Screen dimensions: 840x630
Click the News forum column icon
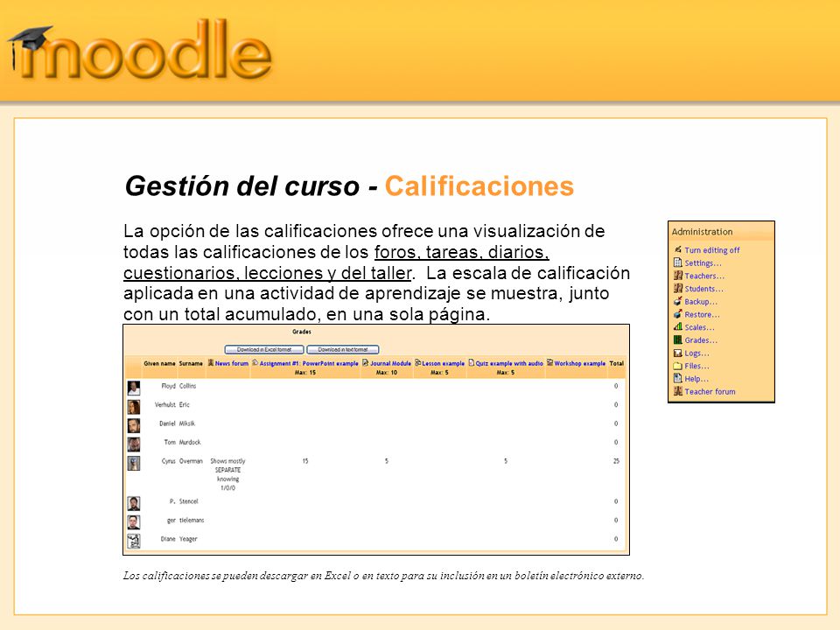211,362
